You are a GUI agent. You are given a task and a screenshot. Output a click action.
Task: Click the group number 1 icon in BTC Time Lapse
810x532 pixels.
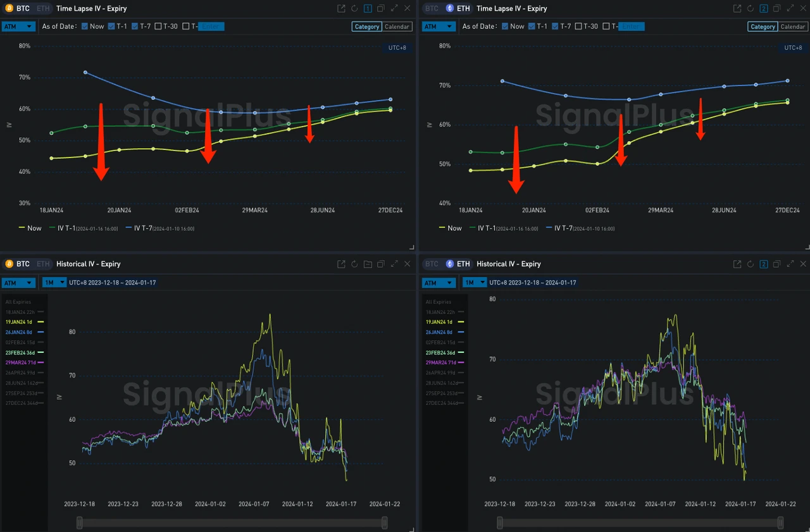pos(368,8)
